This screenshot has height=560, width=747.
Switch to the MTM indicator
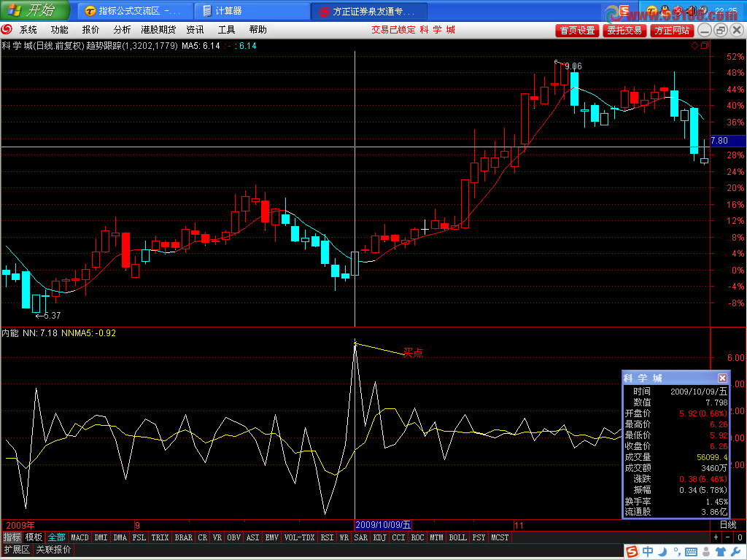pyautogui.click(x=436, y=537)
